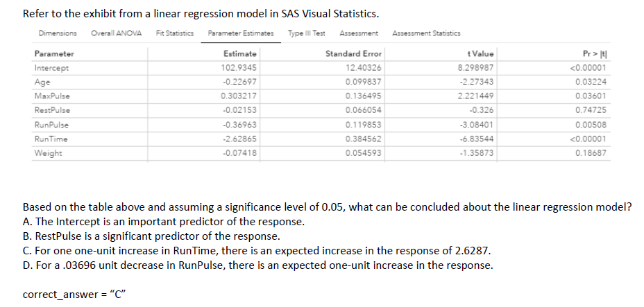This screenshot has height=307, width=644.
Task: Click the Parameter Estimates tab
Action: point(240,33)
